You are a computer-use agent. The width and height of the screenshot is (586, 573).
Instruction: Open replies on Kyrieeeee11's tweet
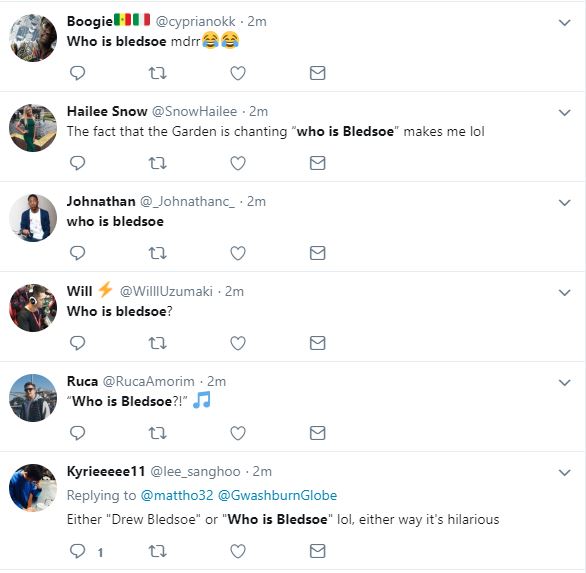(x=77, y=551)
